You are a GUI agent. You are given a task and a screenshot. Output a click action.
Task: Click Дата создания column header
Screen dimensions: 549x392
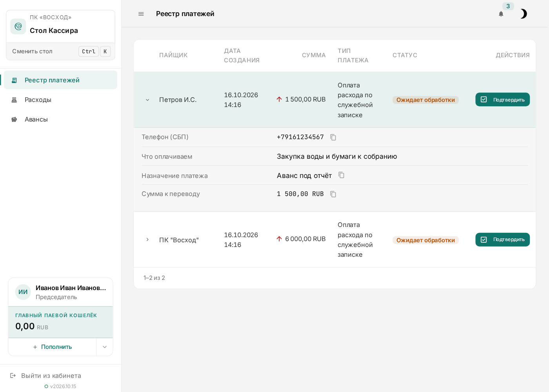[x=242, y=55]
